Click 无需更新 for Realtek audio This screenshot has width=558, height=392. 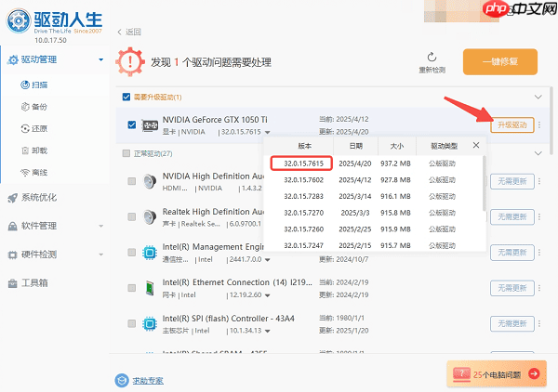coord(512,216)
